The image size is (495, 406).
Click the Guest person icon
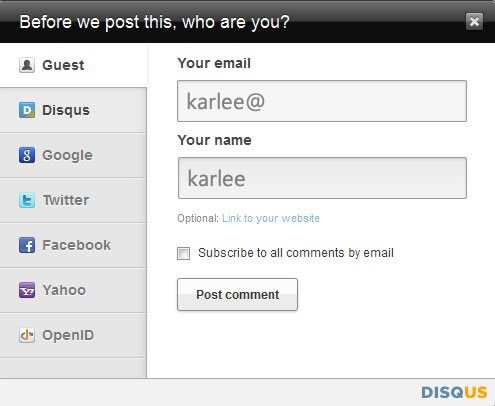tap(27, 65)
